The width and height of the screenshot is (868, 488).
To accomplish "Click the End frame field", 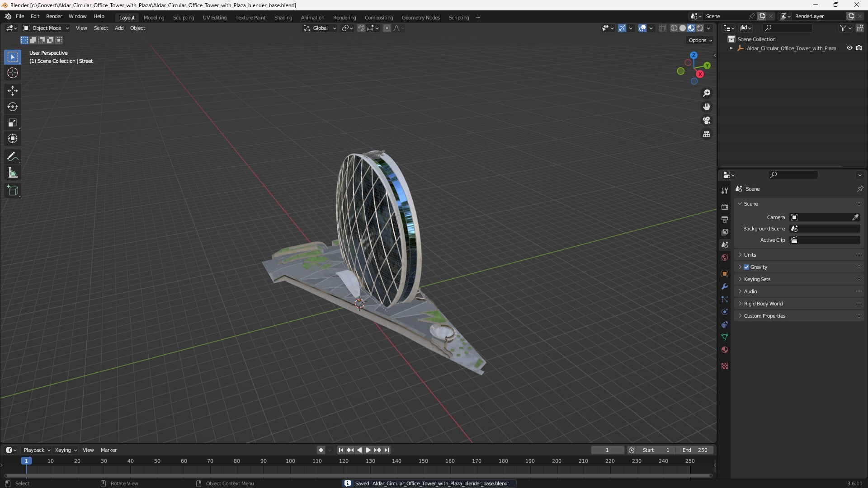I will pyautogui.click(x=695, y=450).
